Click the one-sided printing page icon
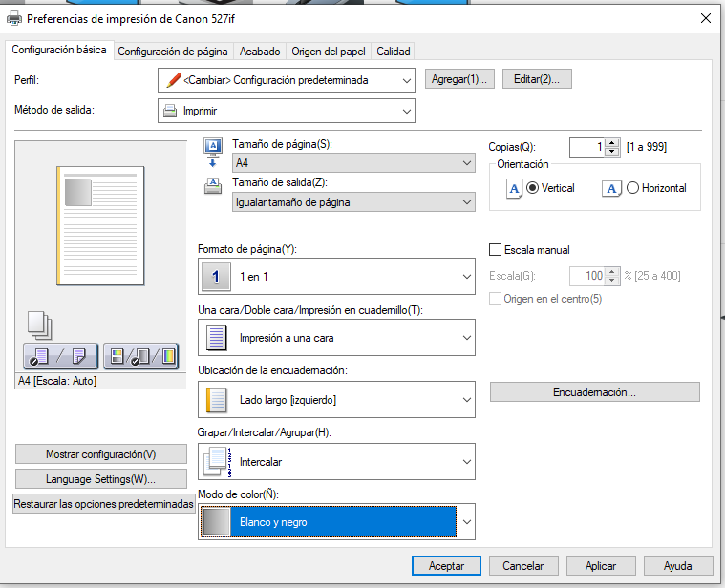The image size is (725, 588). (x=216, y=338)
